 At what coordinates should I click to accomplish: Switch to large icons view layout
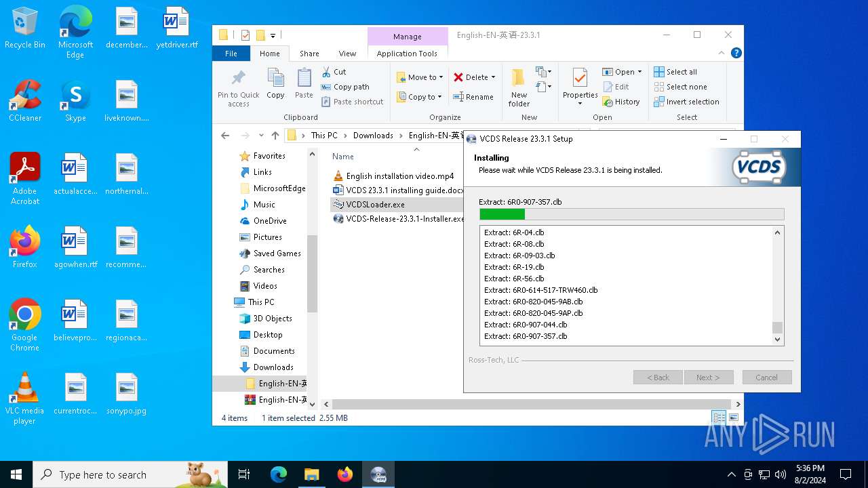click(733, 418)
